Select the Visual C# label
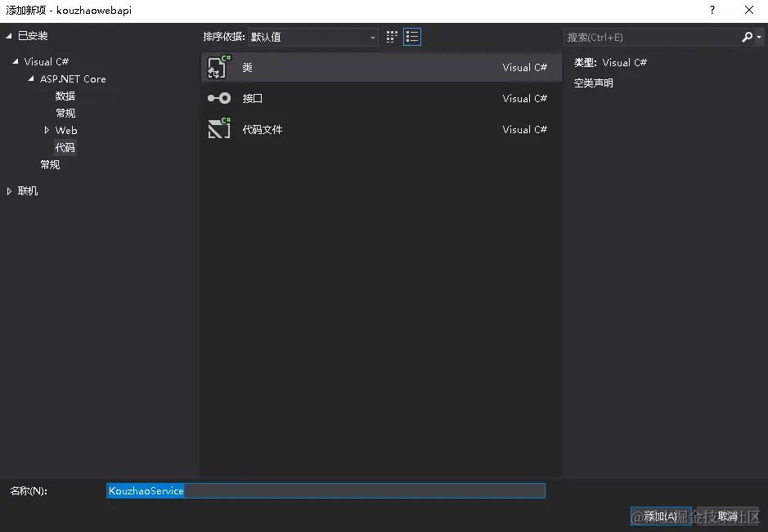Image resolution: width=768 pixels, height=532 pixels. click(47, 61)
